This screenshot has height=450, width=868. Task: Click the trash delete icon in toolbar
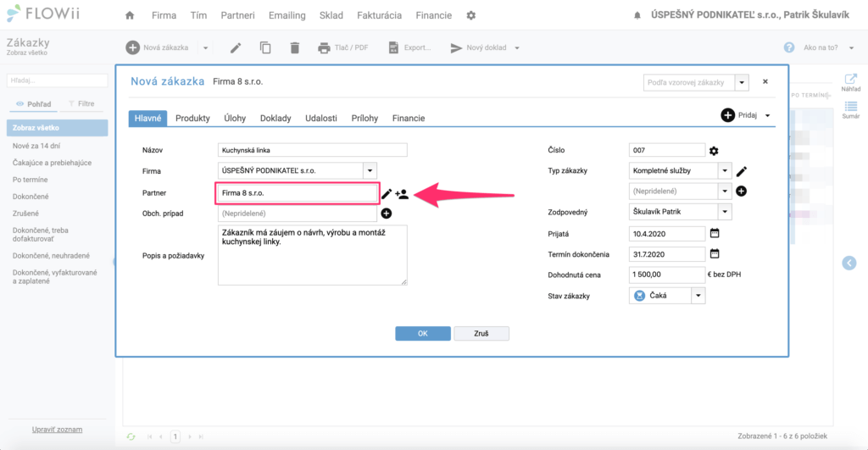(295, 48)
